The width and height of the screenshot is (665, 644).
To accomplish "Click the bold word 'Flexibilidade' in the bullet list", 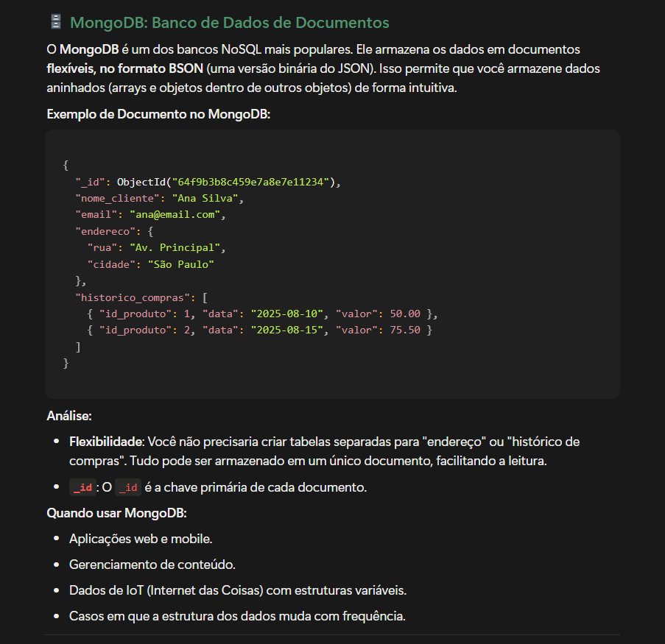I will tap(105, 442).
